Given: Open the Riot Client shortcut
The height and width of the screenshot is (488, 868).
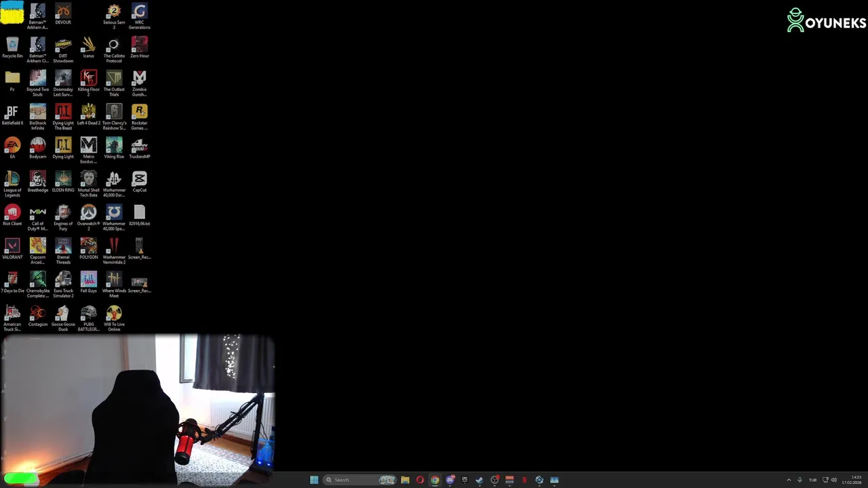Looking at the screenshot, I should point(12,215).
